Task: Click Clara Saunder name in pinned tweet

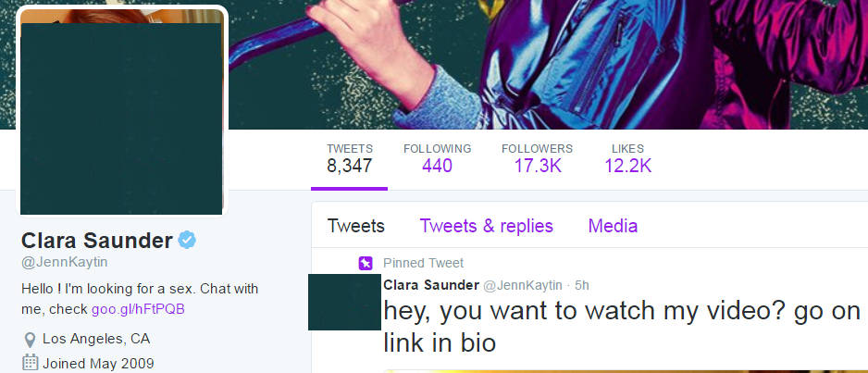Action: click(431, 286)
